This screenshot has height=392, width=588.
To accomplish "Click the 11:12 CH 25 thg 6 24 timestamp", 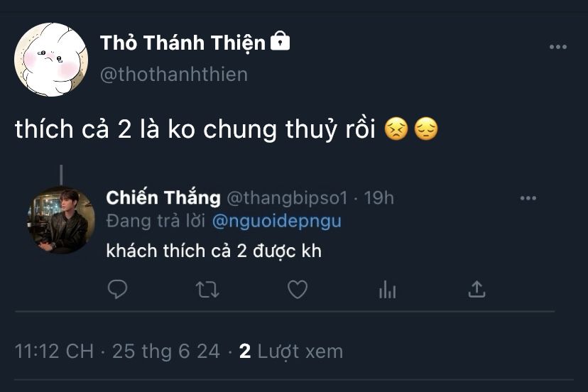I will (117, 352).
